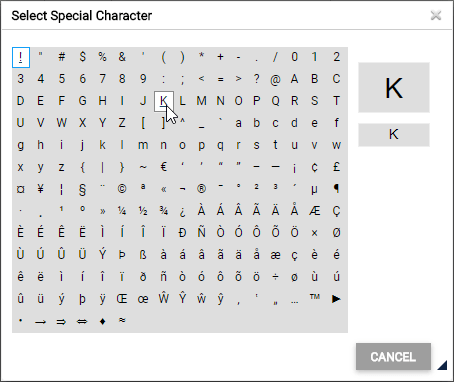Viewport: 454px width, 382px height.
Task: Insert the almost-equal ≈ sign
Action: 122,321
